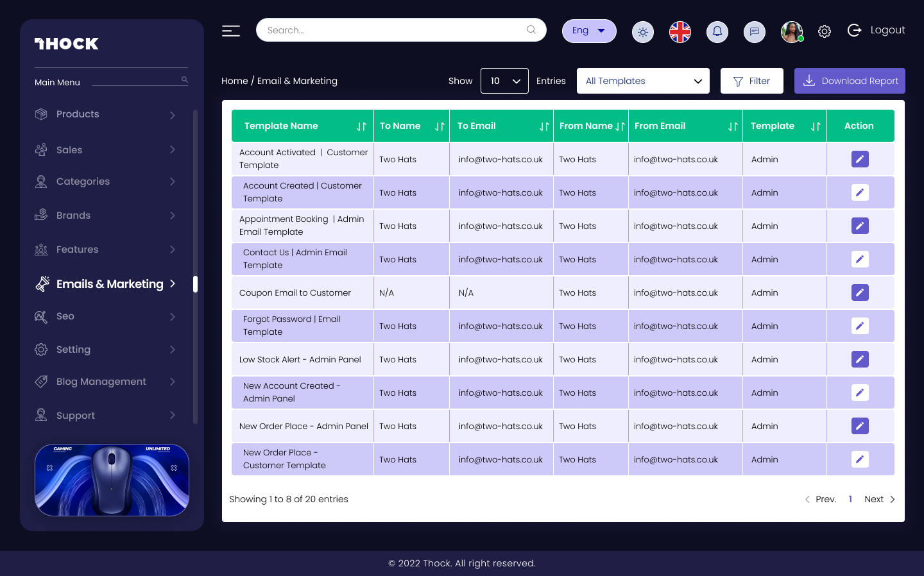Click the sidebar vertical scrollbar handle
Image resolution: width=924 pixels, height=576 pixels.
[195, 284]
